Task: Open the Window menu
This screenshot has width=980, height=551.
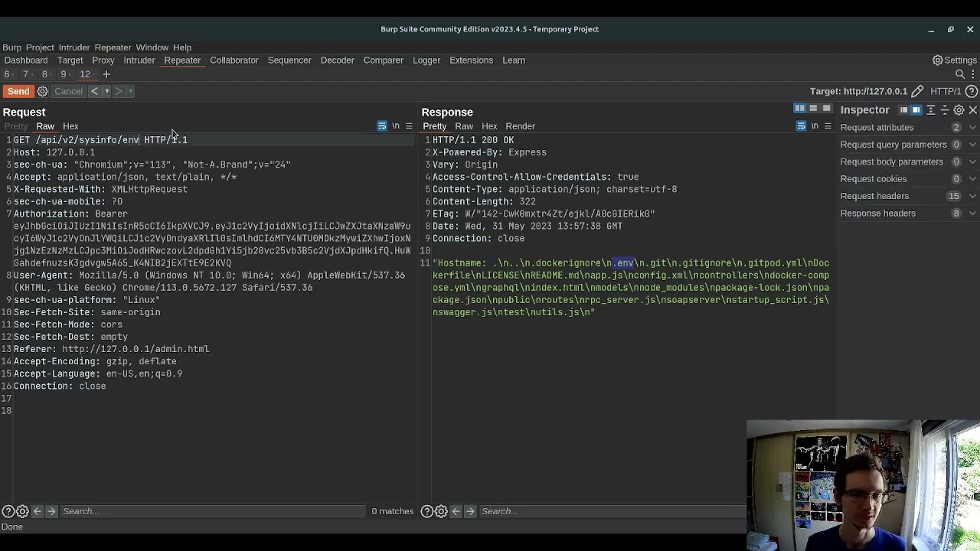Action: coord(152,47)
